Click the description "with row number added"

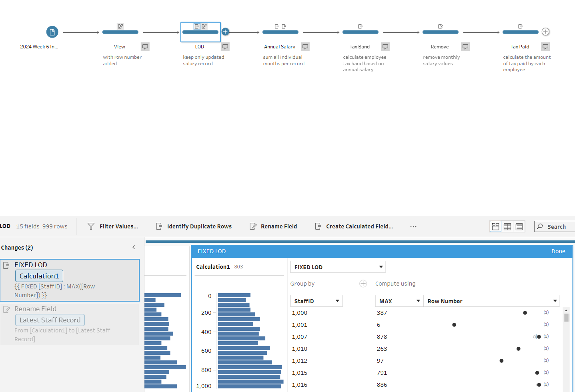tap(122, 60)
